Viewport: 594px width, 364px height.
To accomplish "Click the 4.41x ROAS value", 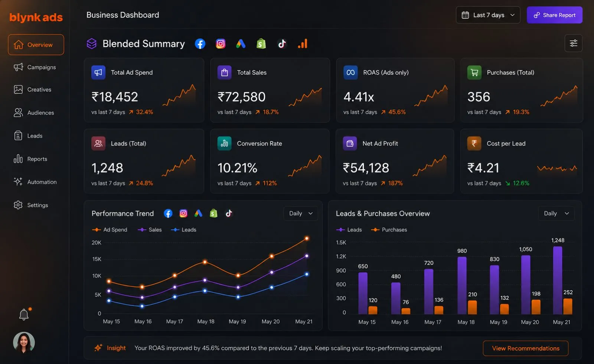I will (x=359, y=97).
